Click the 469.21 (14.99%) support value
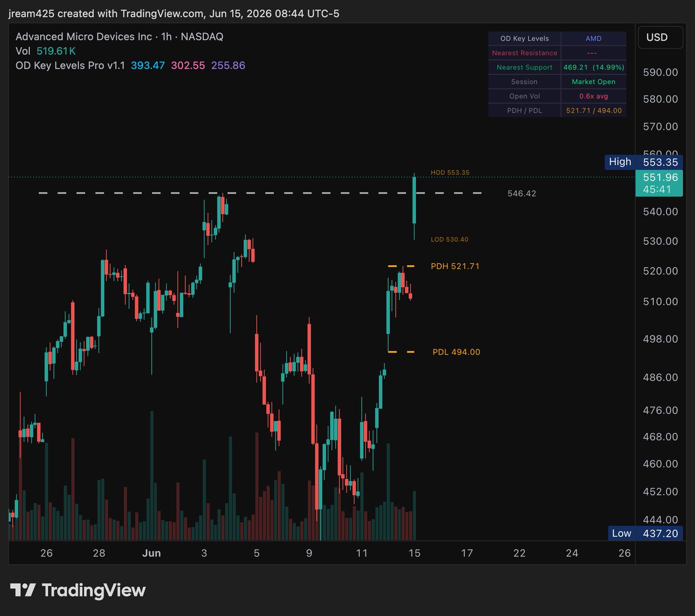 [x=594, y=67]
